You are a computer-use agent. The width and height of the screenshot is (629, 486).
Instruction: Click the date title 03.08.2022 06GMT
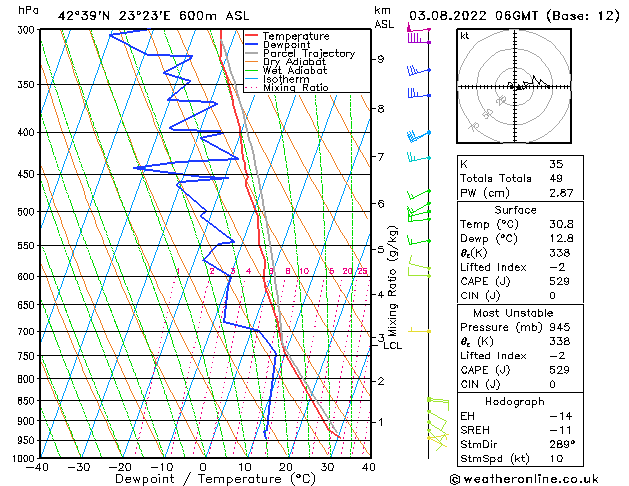click(473, 16)
